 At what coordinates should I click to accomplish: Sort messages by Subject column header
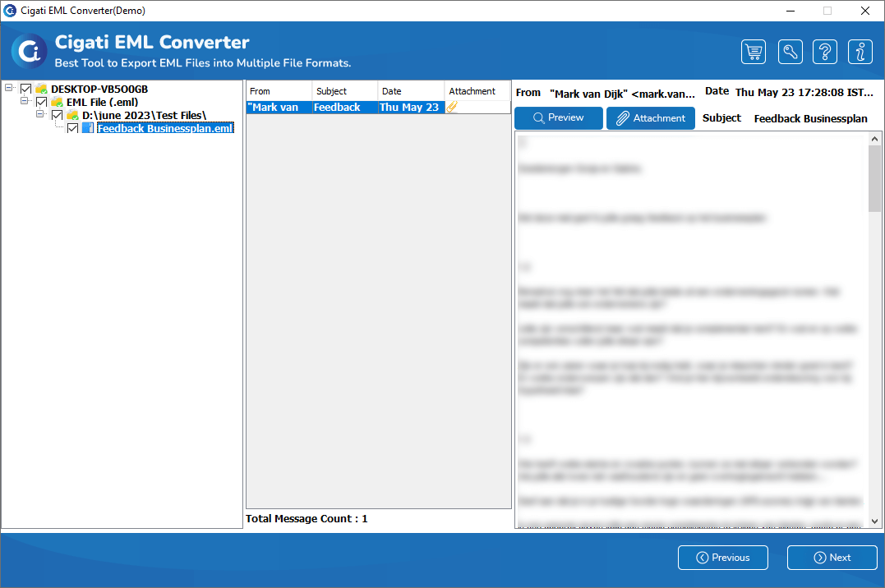345,91
